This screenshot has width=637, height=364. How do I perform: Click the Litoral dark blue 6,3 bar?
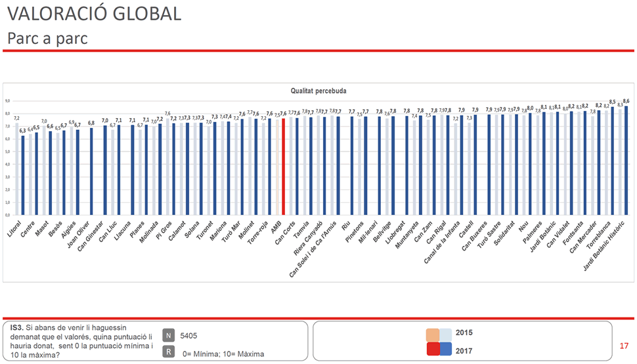(23, 174)
